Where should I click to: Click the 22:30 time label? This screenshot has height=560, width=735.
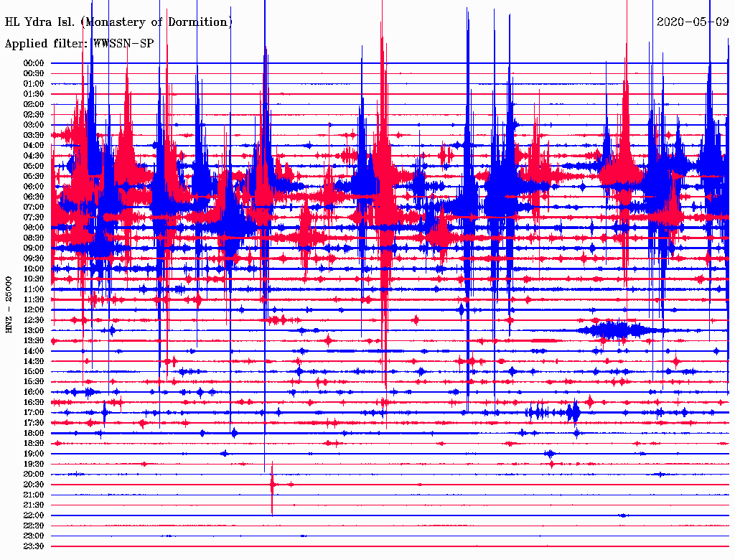pyautogui.click(x=34, y=526)
